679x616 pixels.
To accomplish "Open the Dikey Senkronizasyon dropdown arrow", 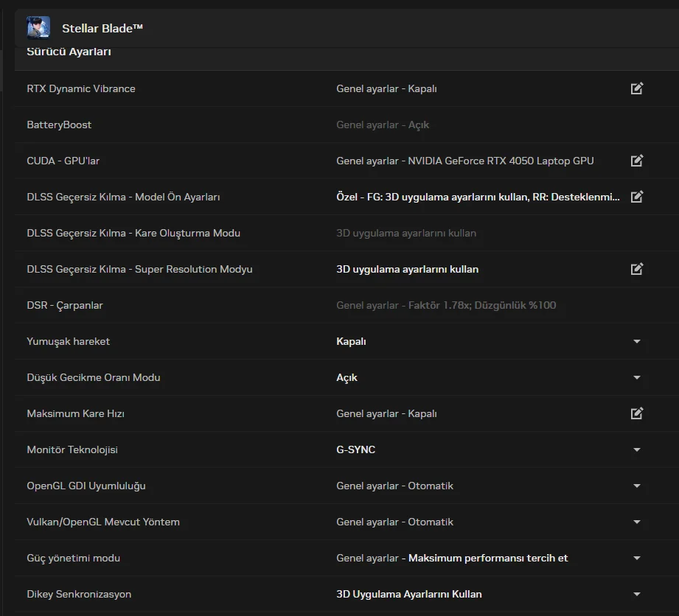I will point(637,595).
